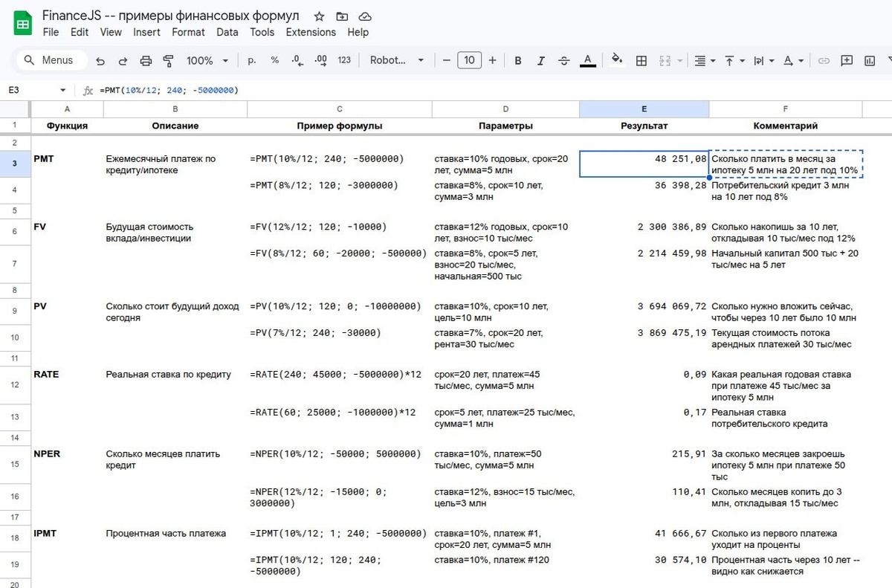Open the Insert menu

[x=146, y=32]
